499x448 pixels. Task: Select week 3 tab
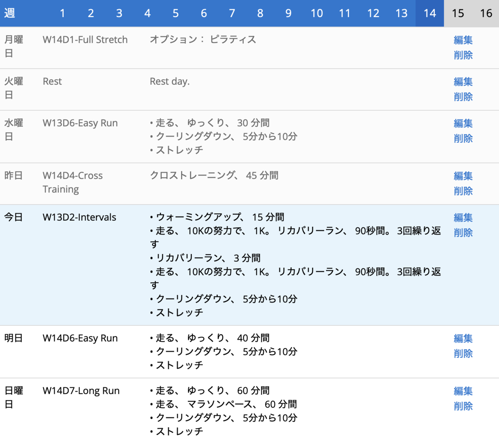tap(119, 13)
